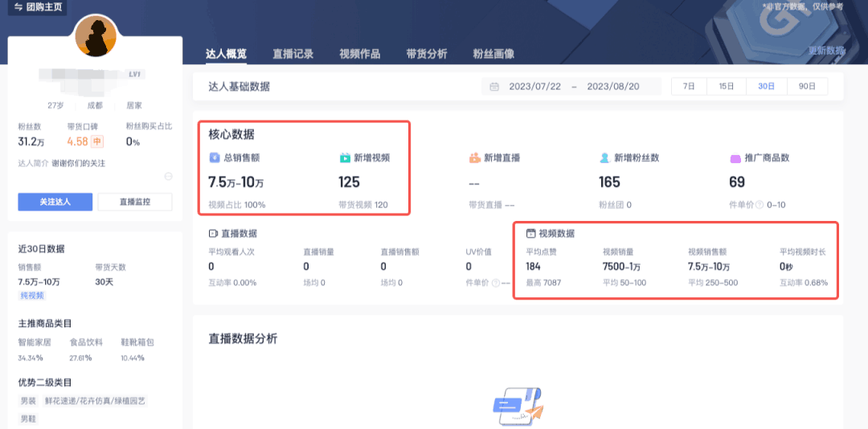Viewport: 868px width, 429px height.
Task: Open the date range calendar icon
Action: point(494,87)
